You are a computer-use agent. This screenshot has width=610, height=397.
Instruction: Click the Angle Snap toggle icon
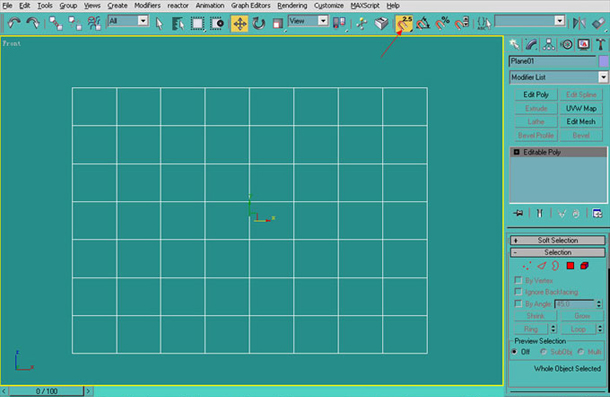point(423,23)
